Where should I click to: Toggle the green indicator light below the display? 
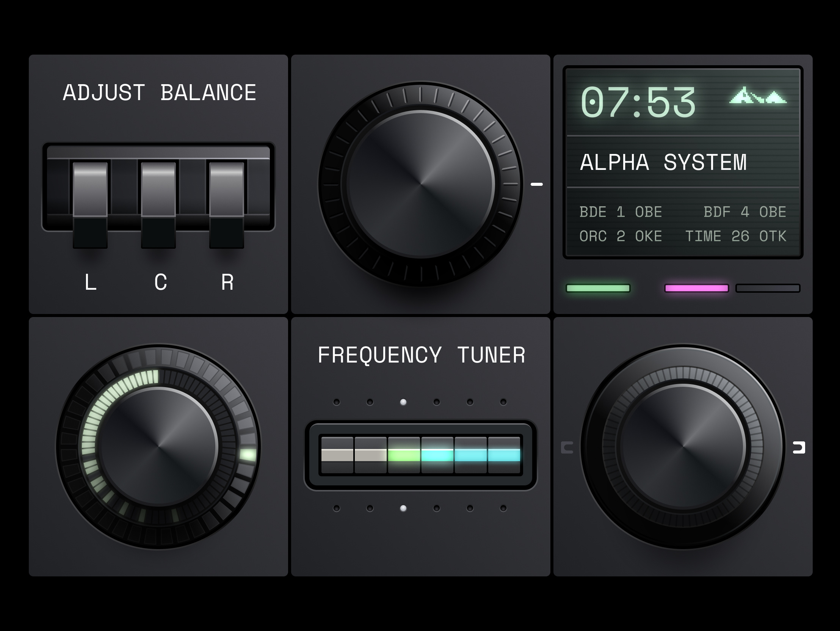599,288
